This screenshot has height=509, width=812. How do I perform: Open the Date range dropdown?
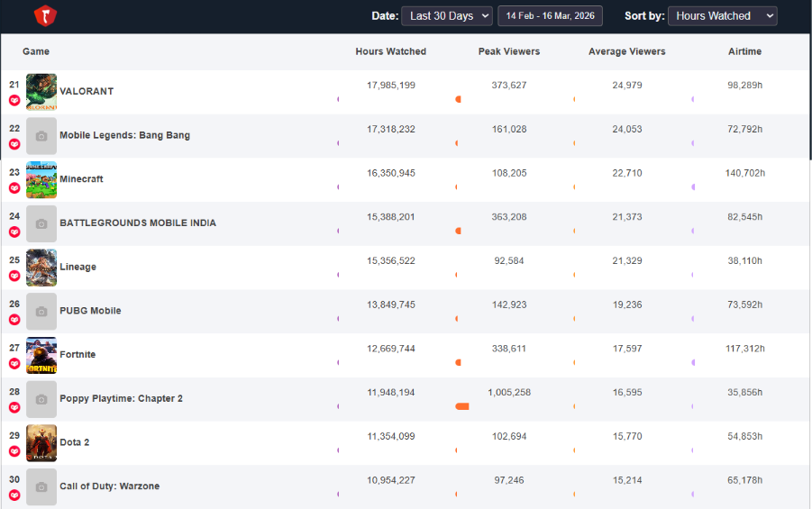447,16
